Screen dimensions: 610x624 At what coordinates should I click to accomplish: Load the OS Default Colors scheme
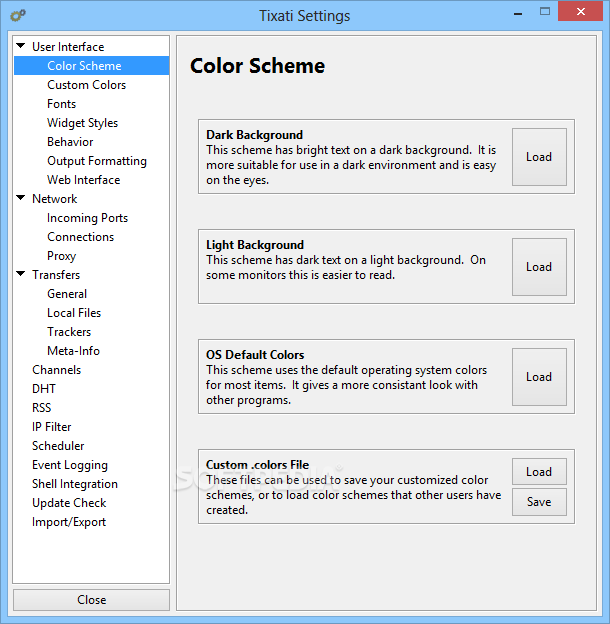click(x=539, y=377)
